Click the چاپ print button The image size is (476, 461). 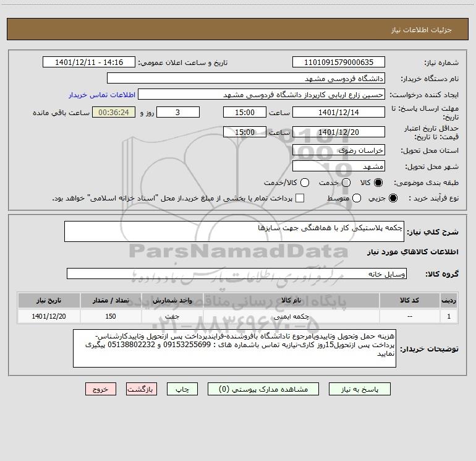[182, 389]
